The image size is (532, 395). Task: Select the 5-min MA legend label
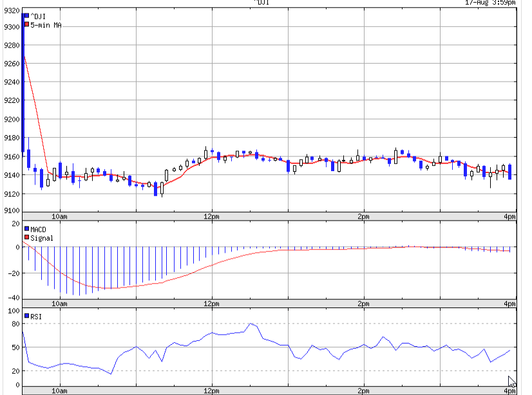pos(46,25)
